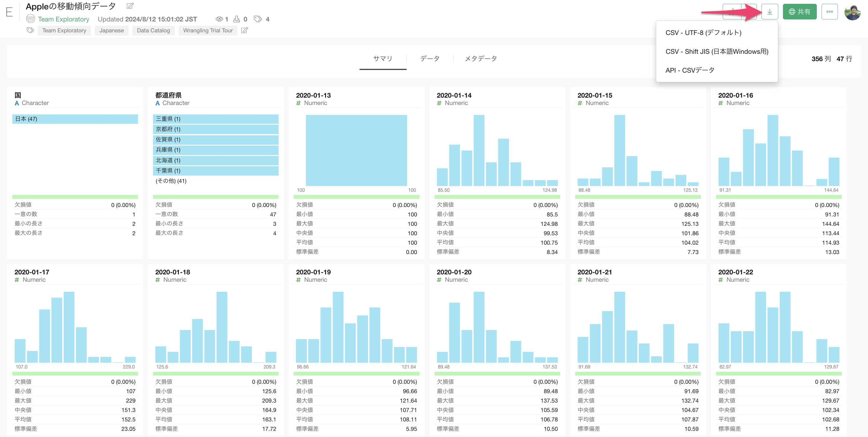Click the 2020-01-20 column header
The width and height of the screenshot is (868, 437).
pyautogui.click(x=454, y=272)
